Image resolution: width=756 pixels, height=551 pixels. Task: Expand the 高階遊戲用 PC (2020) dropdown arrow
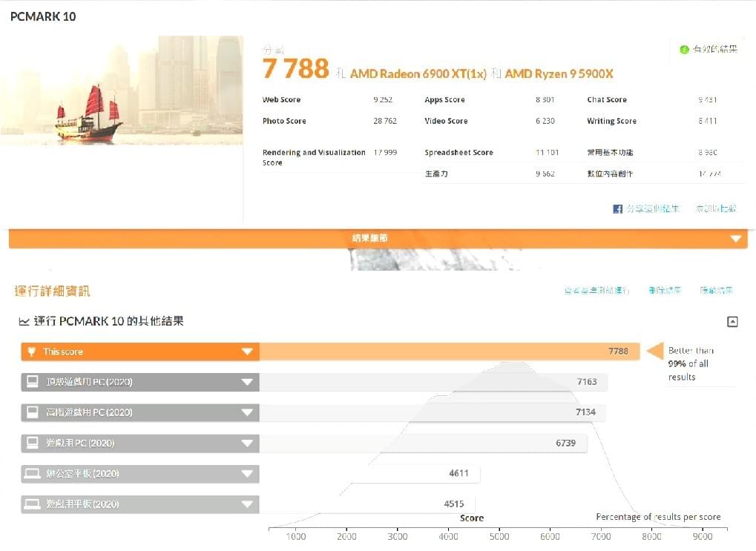click(247, 412)
